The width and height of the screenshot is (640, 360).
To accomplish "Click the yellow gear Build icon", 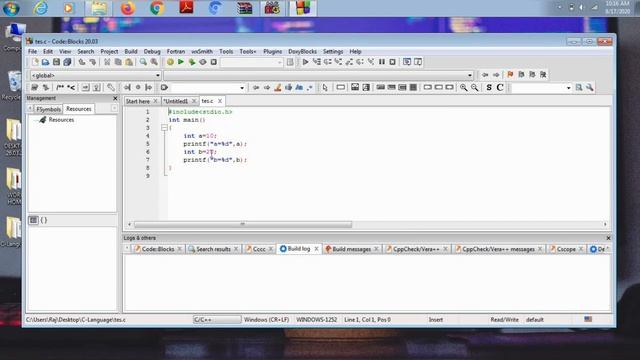I will [x=170, y=62].
